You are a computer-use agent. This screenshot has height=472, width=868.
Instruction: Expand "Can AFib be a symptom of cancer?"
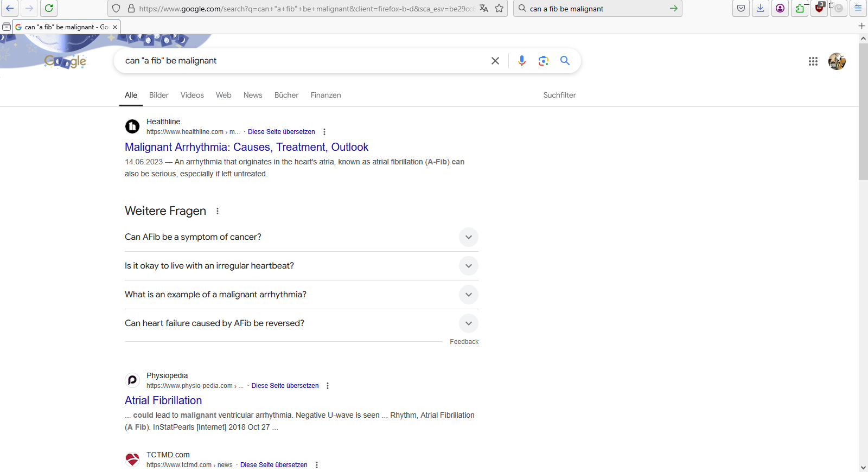click(468, 237)
